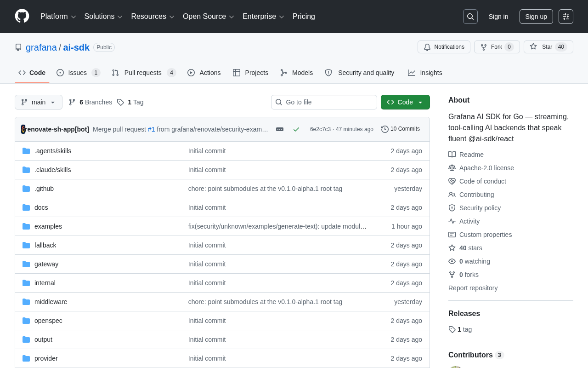Open the green Code dropdown
Viewport: 588px width, 368px height.
pyautogui.click(x=405, y=102)
